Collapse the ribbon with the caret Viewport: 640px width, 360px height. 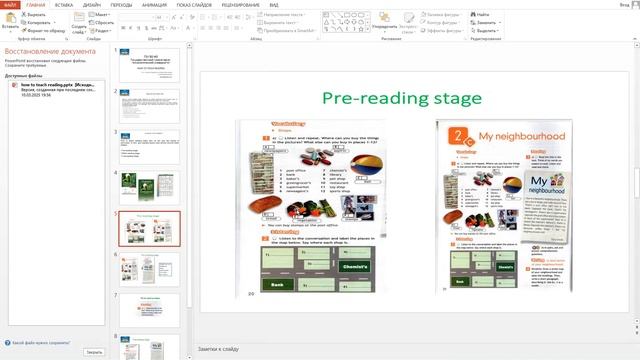635,39
